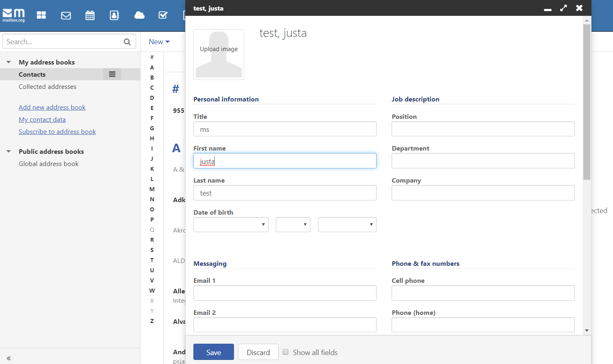
Task: Click the Save button
Action: tap(213, 352)
